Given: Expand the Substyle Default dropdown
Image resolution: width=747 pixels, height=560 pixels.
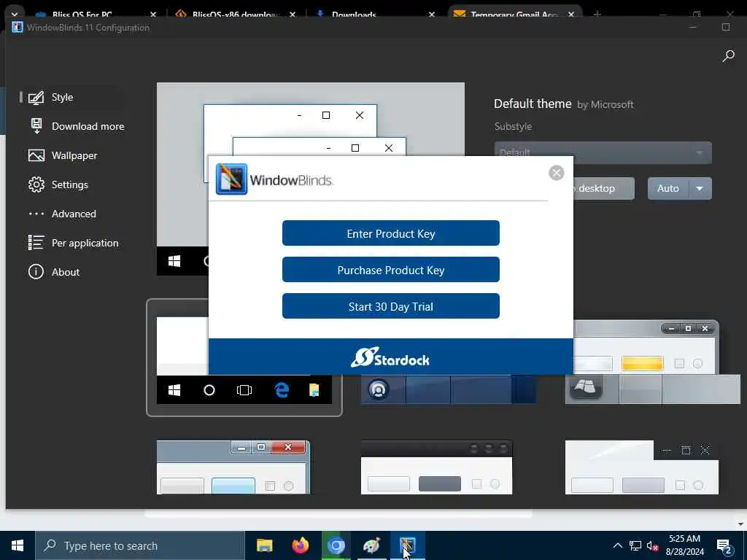Looking at the screenshot, I should click(x=603, y=153).
